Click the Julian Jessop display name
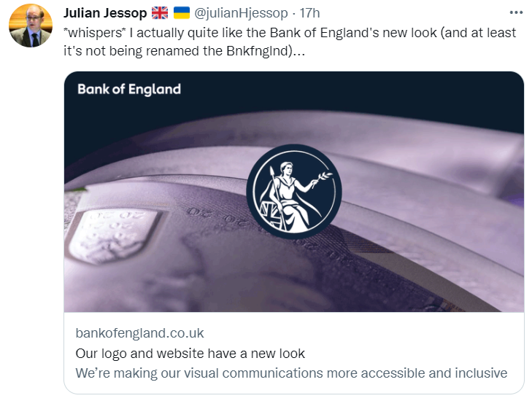The image size is (532, 401). click(105, 13)
